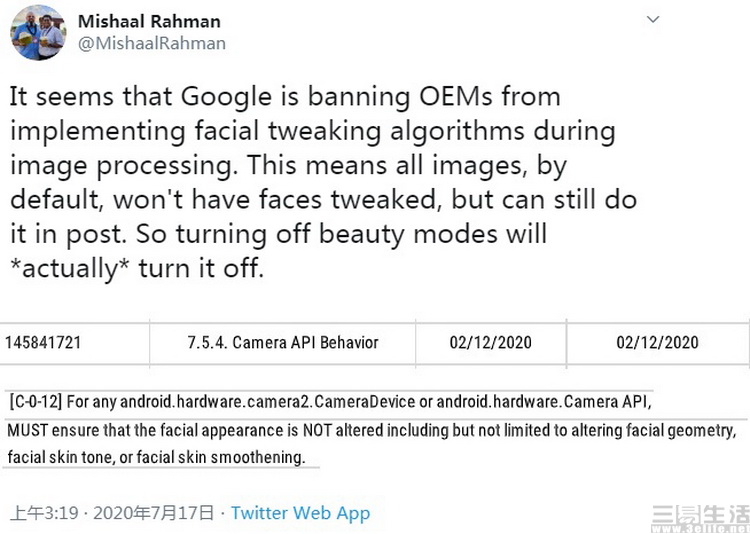Screen dimensions: 750x534
Task: Click the [C-0-12] requirement line
Action: pyautogui.click(x=328, y=401)
